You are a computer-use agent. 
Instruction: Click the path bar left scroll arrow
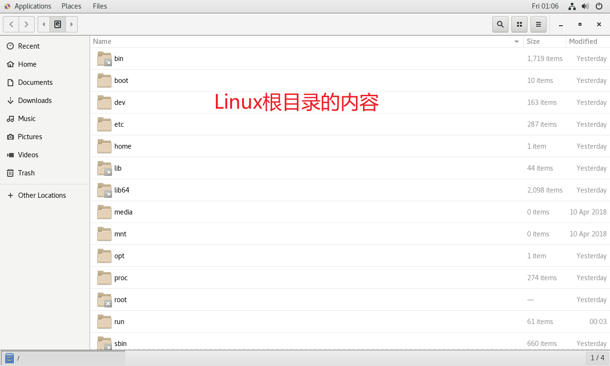(44, 25)
